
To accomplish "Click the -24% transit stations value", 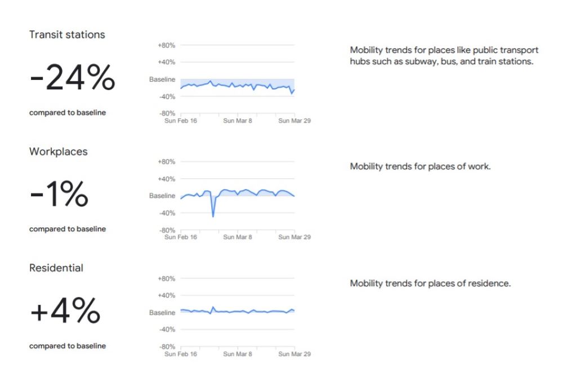I will 72,78.
